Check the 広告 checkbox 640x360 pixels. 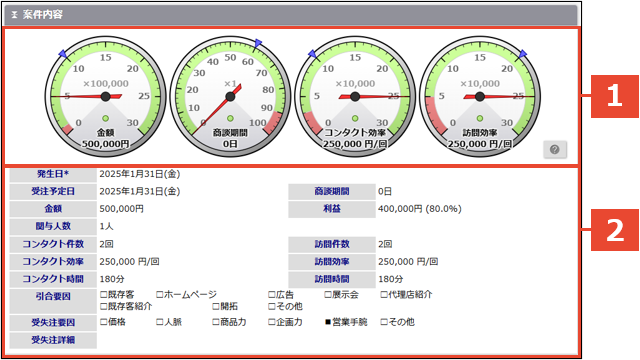271,294
